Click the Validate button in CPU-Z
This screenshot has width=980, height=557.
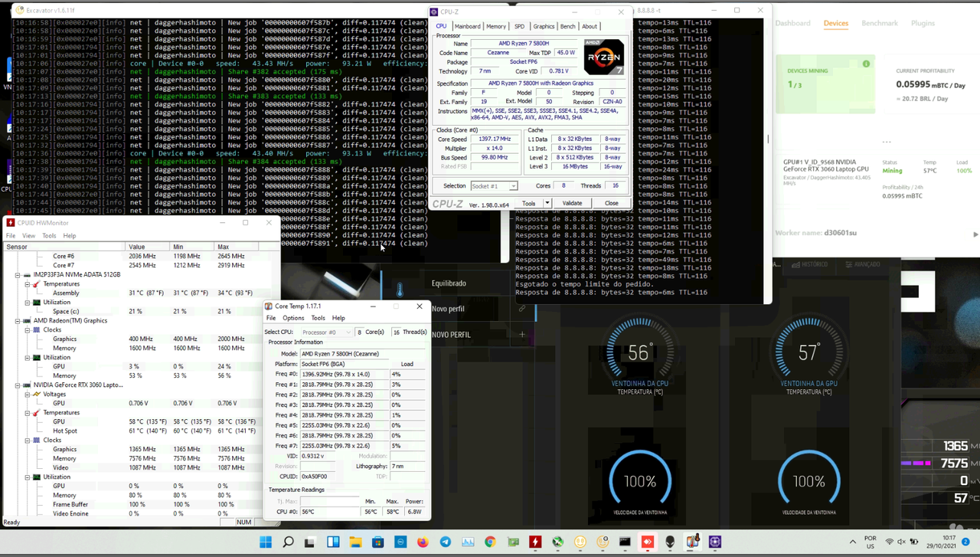tap(572, 203)
